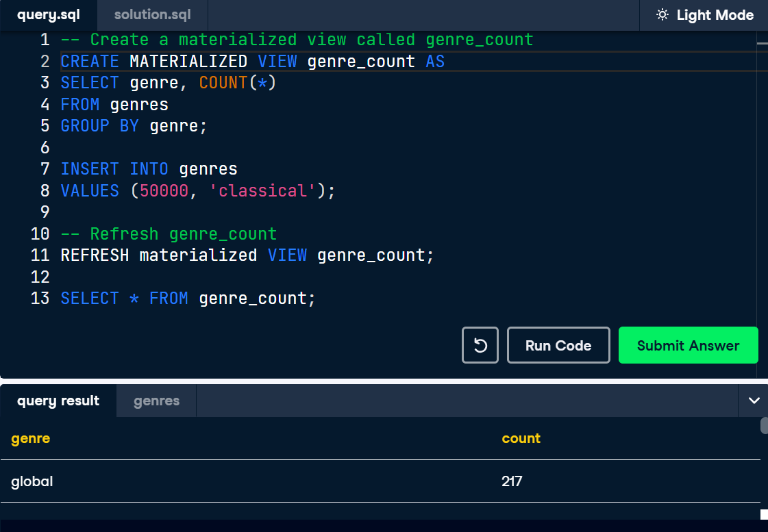
Task: Click the REFRESH keyword on line 11
Action: tap(95, 255)
